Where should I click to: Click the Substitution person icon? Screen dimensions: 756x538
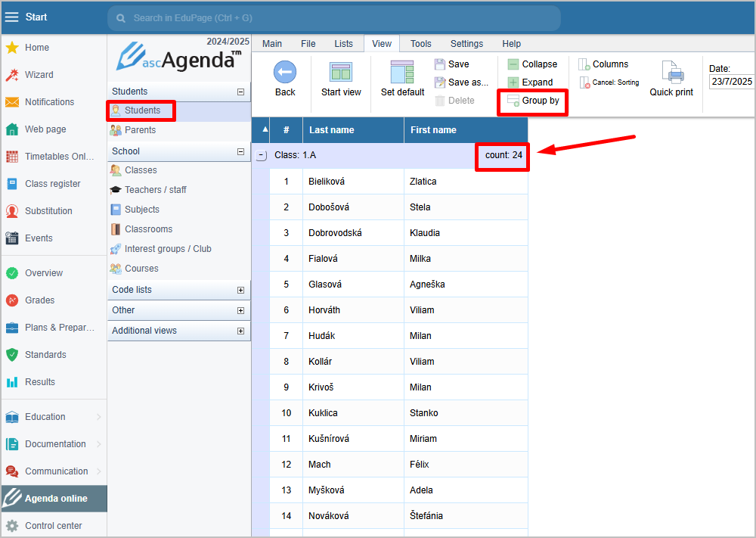(x=12, y=211)
